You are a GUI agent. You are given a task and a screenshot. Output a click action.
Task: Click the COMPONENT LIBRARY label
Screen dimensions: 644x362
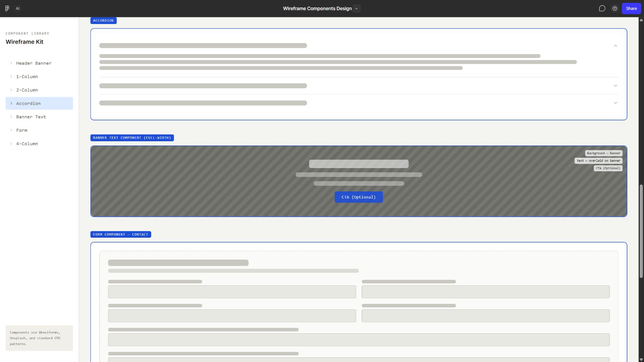click(x=28, y=34)
